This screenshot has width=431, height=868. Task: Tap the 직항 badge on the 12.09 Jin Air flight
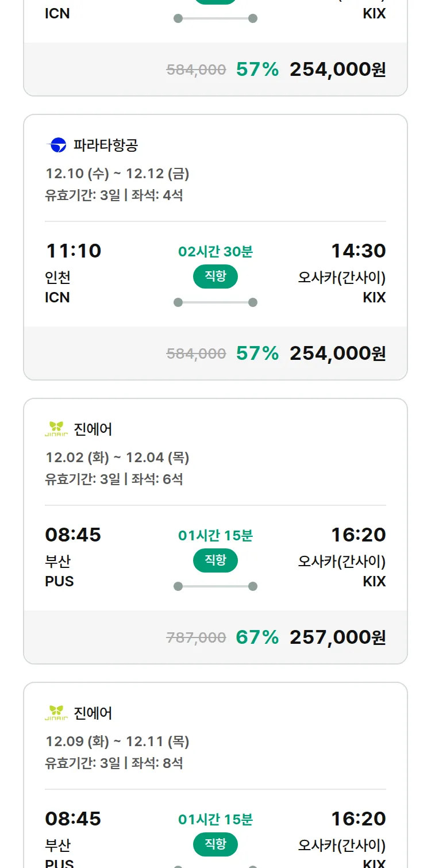[215, 844]
